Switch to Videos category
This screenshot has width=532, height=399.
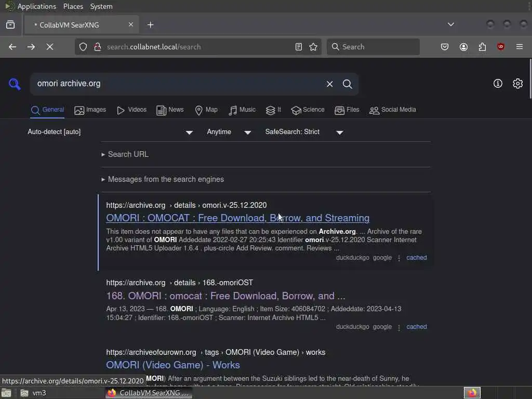(131, 110)
